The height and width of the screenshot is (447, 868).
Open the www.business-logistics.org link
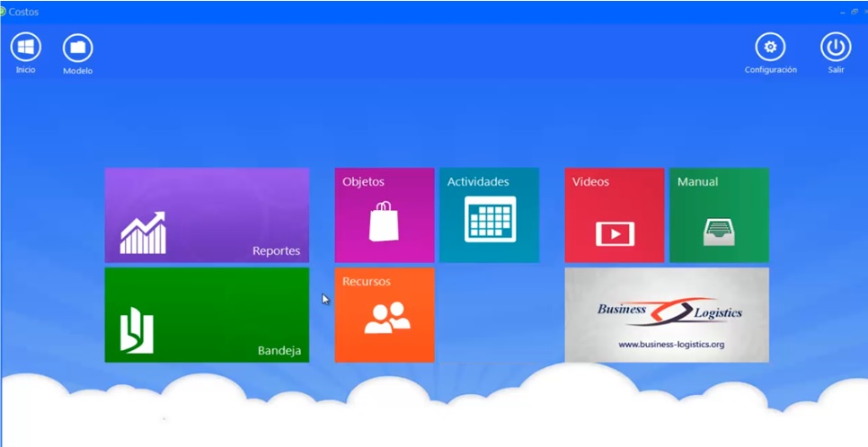(670, 345)
